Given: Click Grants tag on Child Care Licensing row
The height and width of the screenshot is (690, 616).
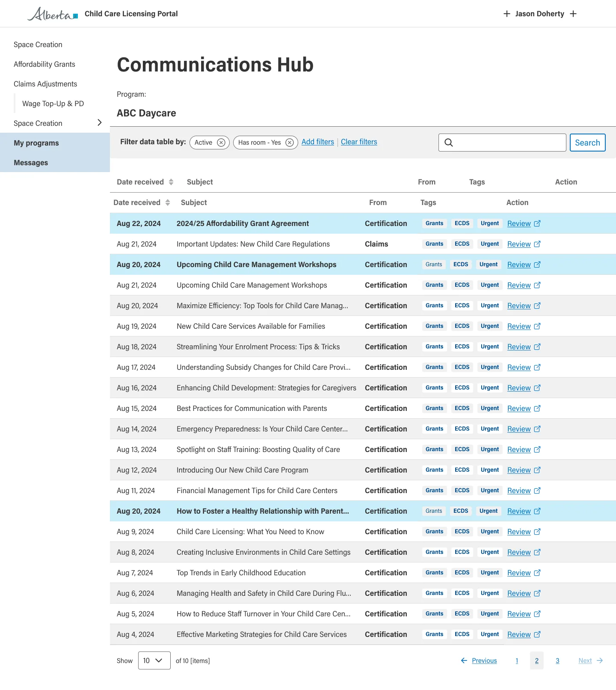Looking at the screenshot, I should [x=434, y=532].
